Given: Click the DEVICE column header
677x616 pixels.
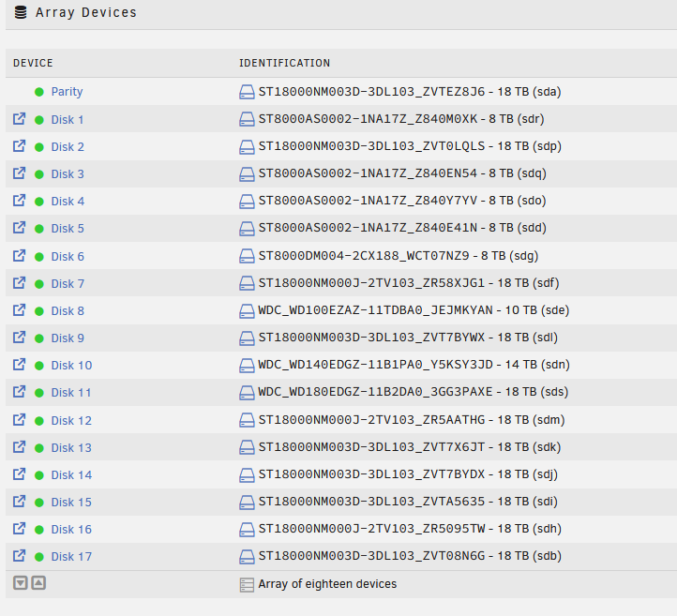Looking at the screenshot, I should [x=33, y=63].
